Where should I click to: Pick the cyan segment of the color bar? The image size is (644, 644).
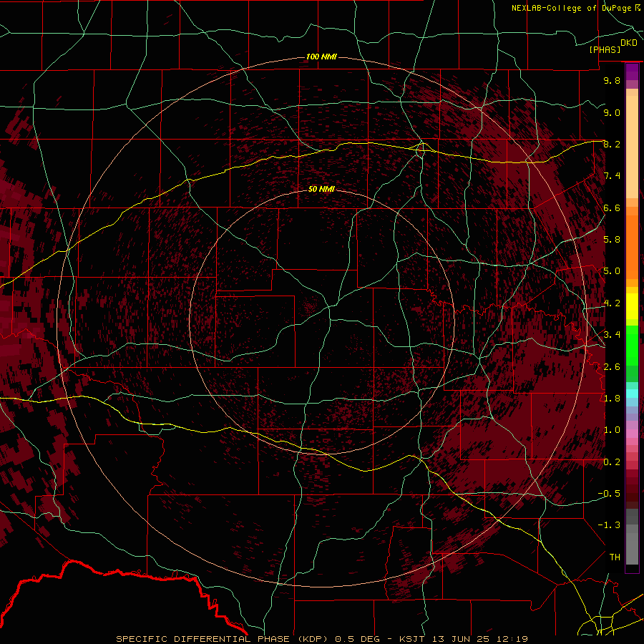click(x=632, y=394)
